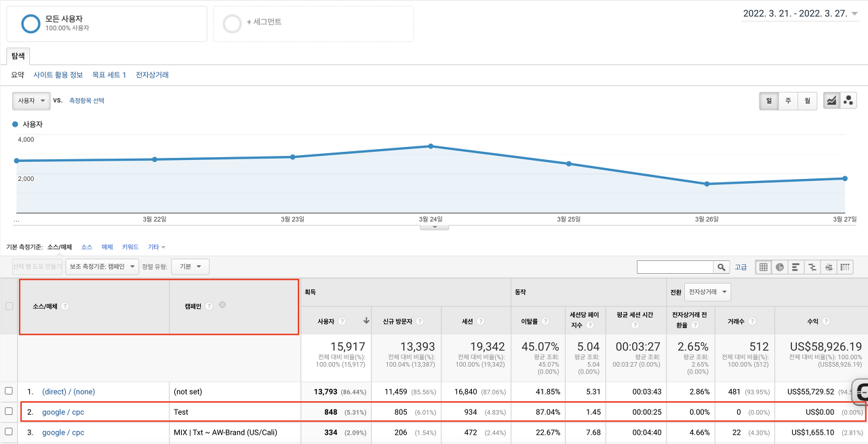The width and height of the screenshot is (868, 444).
Task: Switch to the comparison view icon
Action: [x=812, y=267]
